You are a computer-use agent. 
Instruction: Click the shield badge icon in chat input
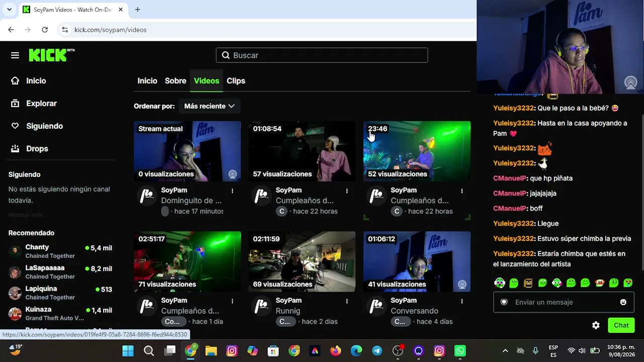pos(504,302)
